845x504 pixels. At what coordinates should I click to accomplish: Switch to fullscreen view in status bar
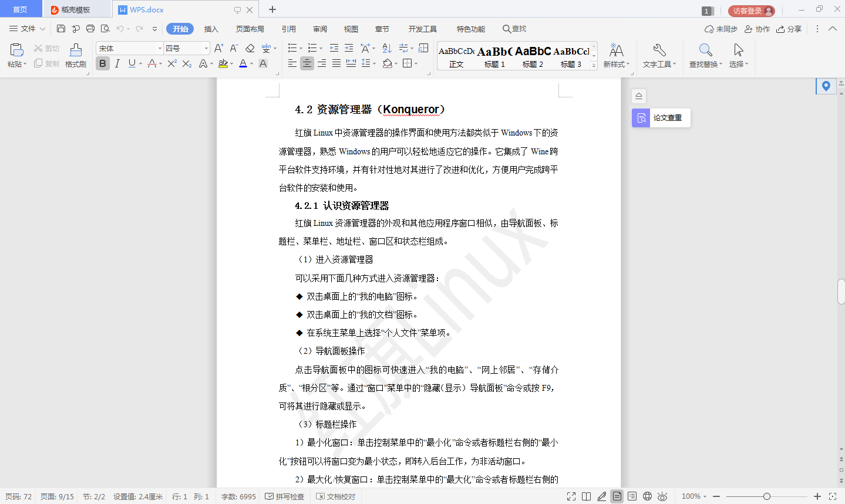point(571,496)
